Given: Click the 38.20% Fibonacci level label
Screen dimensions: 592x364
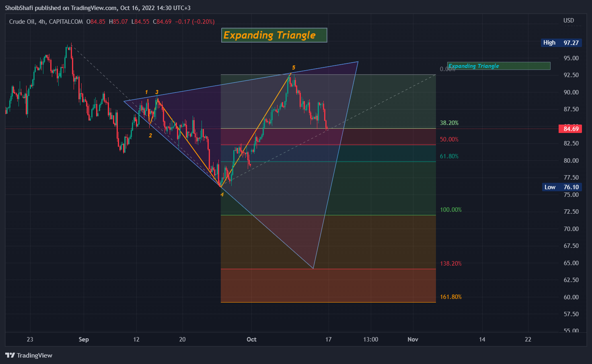Looking at the screenshot, I should coord(449,123).
